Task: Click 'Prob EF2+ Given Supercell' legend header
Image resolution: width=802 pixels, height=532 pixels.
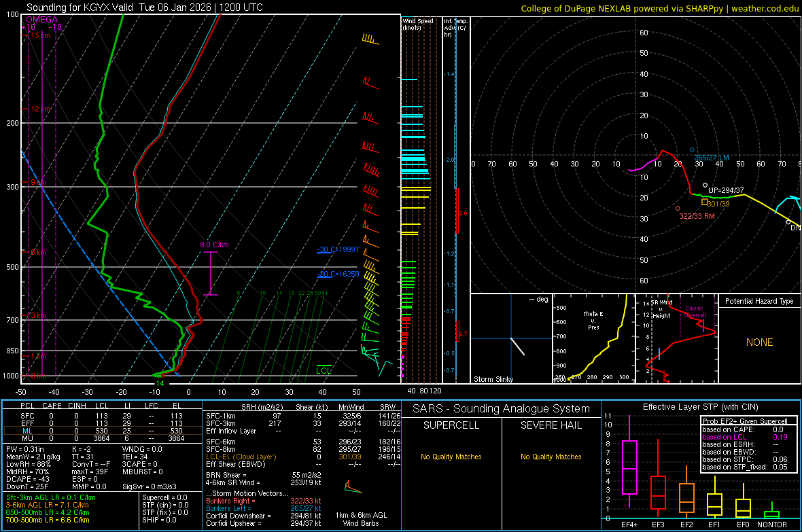Action: point(745,421)
